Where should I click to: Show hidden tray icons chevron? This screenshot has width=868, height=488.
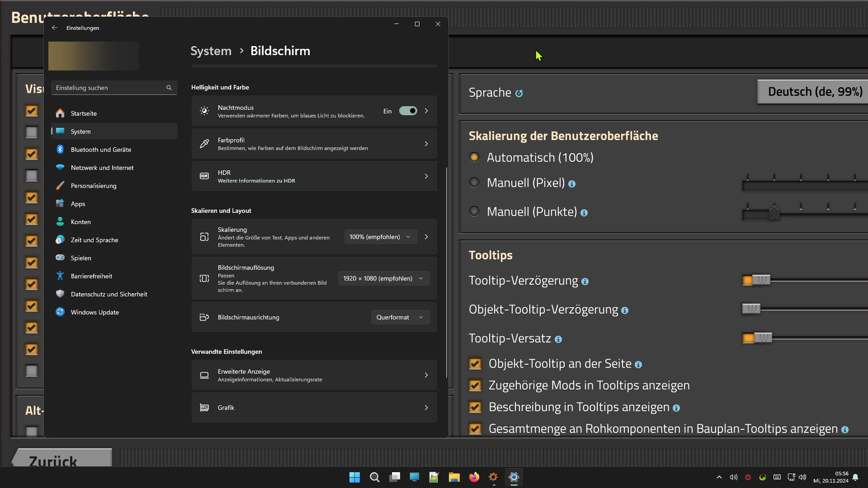click(x=719, y=478)
